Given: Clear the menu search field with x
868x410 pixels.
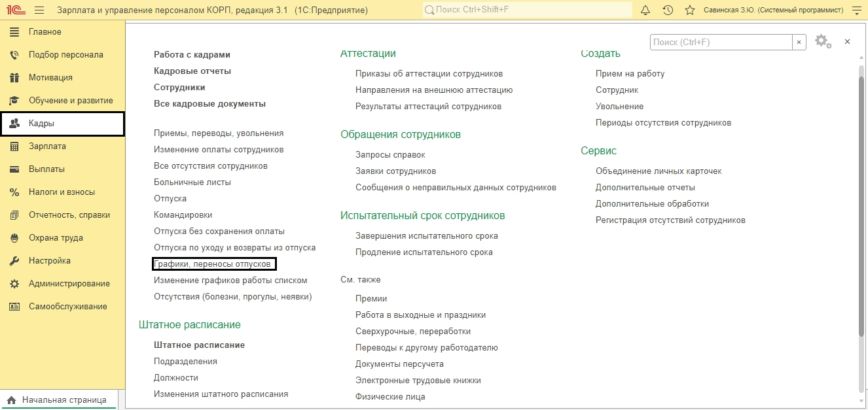Looking at the screenshot, I should [799, 42].
